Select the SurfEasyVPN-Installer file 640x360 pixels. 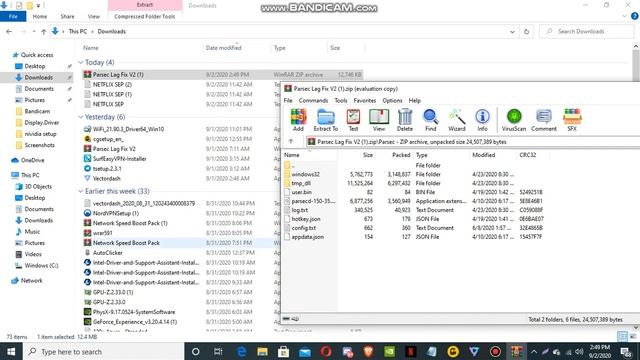[x=120, y=159]
